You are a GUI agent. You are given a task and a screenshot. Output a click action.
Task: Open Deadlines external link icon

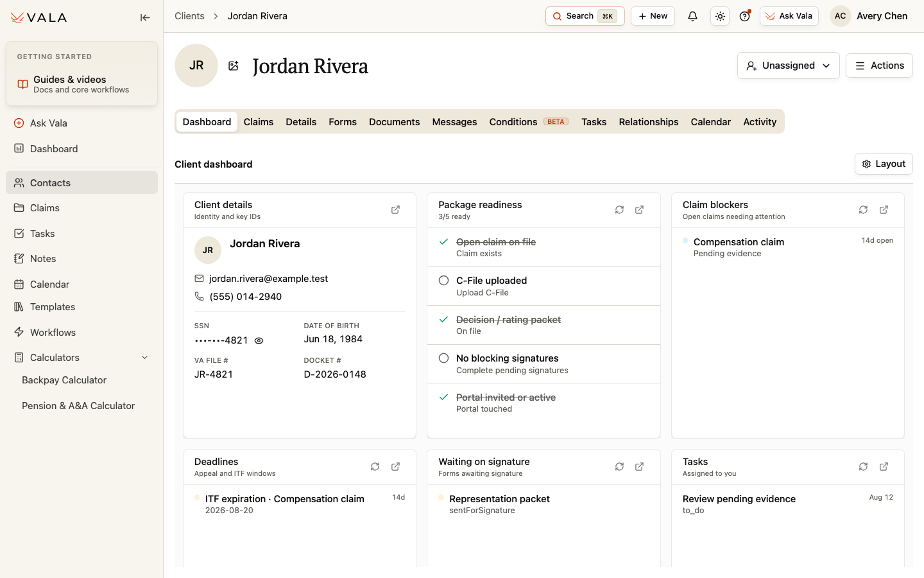coord(395,467)
